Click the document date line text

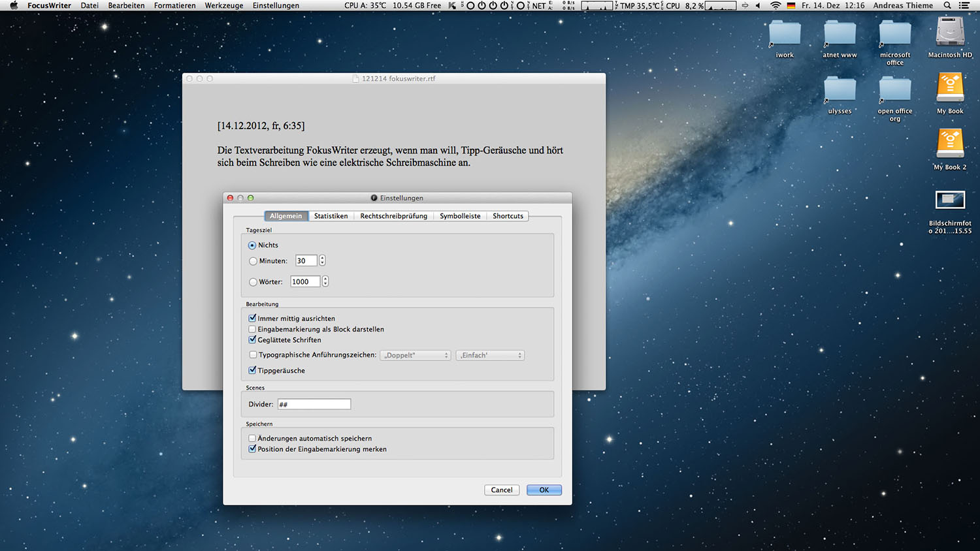[261, 125]
